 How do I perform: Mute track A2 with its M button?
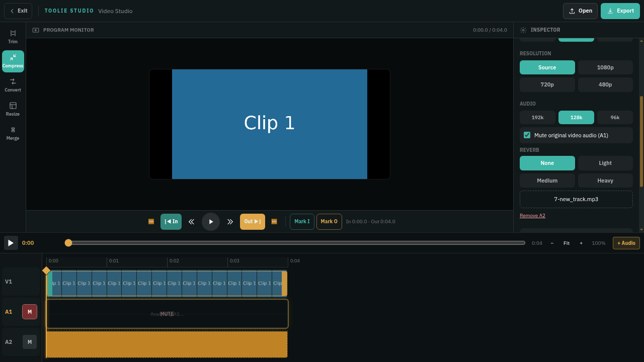(x=30, y=342)
